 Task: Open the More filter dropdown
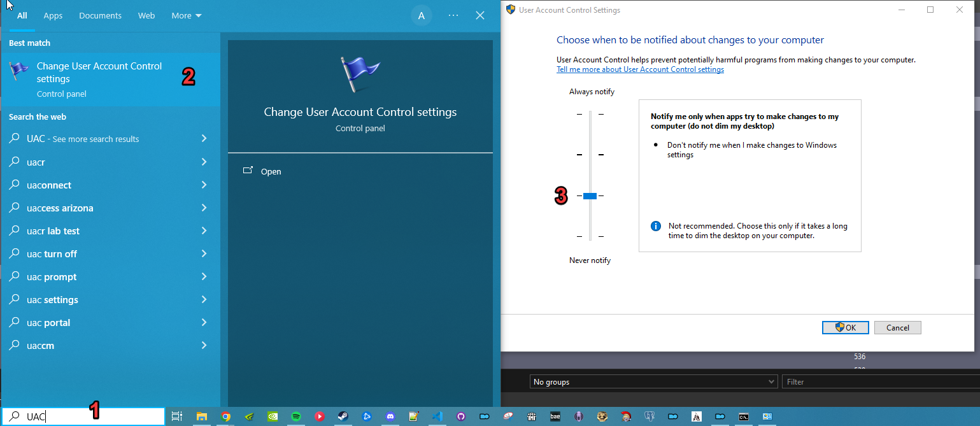tap(186, 15)
